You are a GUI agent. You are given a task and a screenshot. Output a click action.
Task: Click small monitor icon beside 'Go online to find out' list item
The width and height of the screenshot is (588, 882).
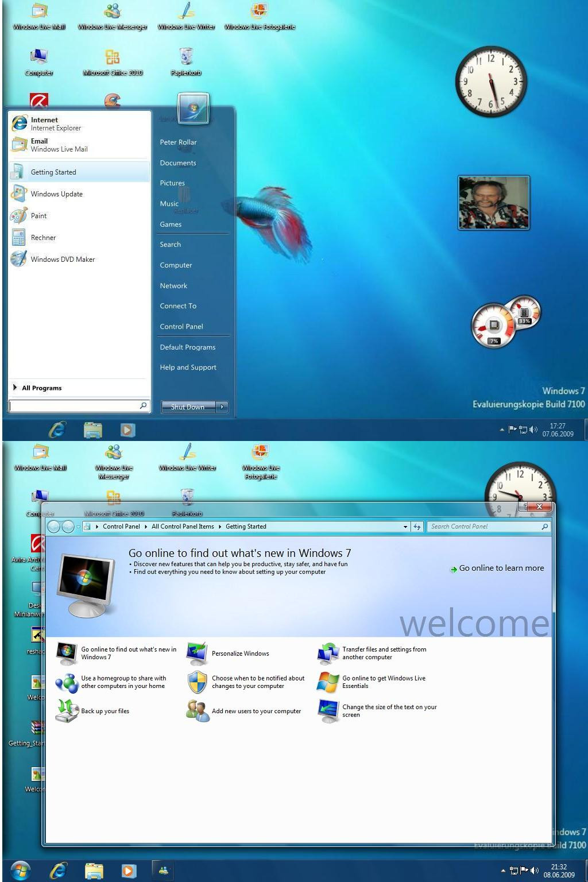67,653
